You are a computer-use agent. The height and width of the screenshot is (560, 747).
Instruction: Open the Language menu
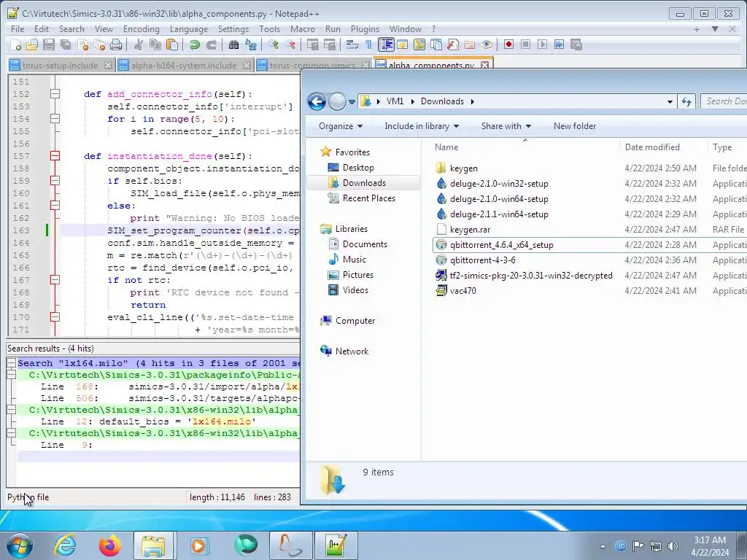[x=189, y=29]
